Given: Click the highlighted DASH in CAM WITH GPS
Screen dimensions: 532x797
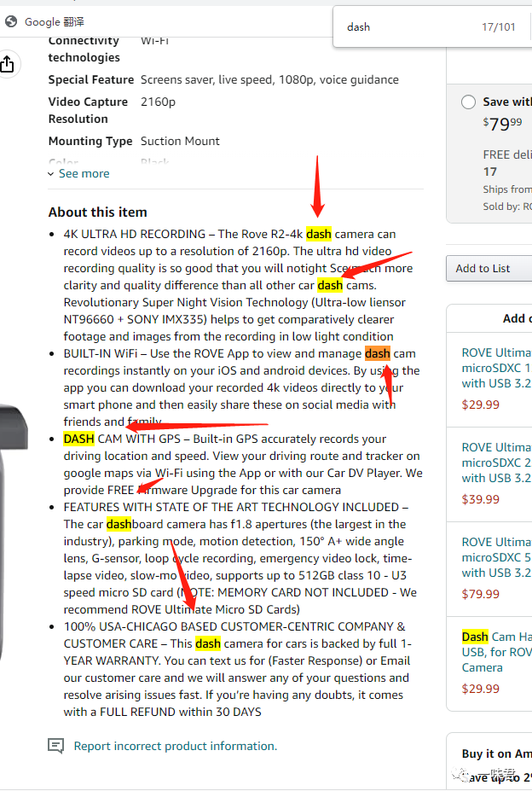Looking at the screenshot, I should coord(78,439).
